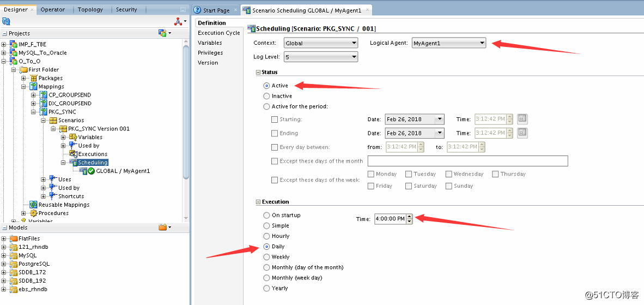The width and height of the screenshot is (644, 305).
Task: Select the IMP_F_TBE project icon
Action: [14, 44]
